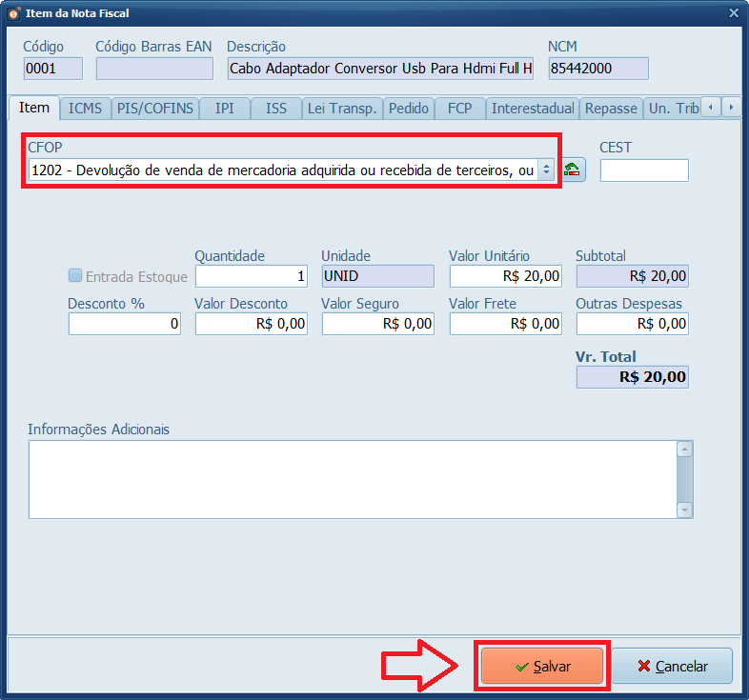Open the PIS/COFINS tab

(x=155, y=109)
